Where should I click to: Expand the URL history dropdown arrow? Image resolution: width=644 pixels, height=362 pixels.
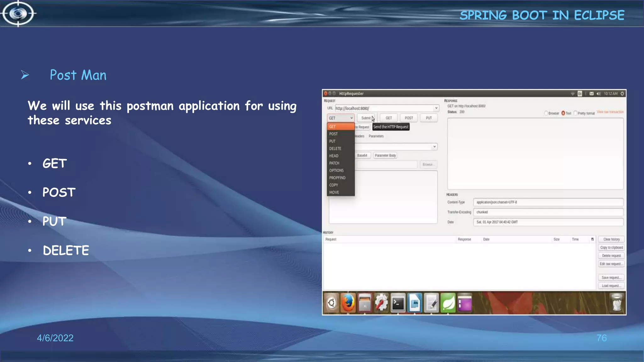[436, 108]
